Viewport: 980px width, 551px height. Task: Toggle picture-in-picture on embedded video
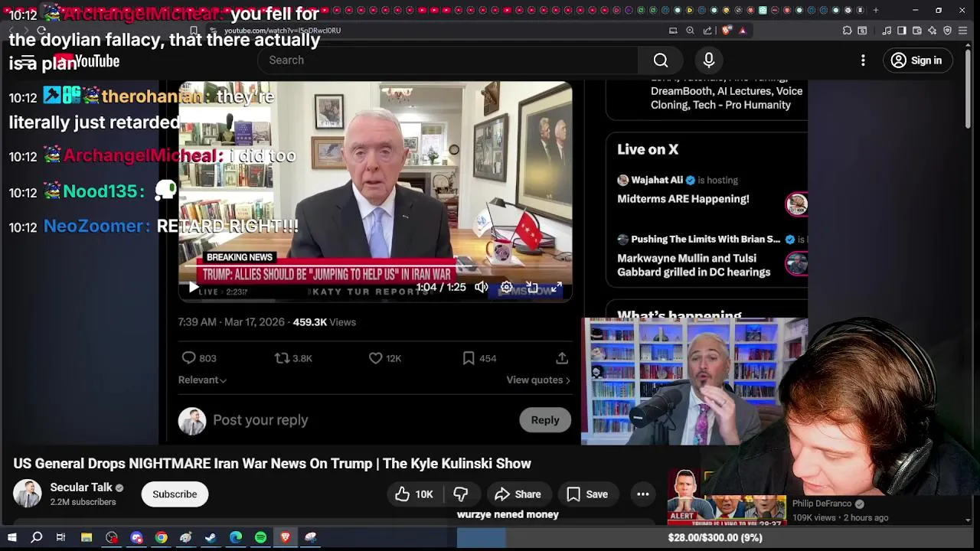pyautogui.click(x=532, y=288)
